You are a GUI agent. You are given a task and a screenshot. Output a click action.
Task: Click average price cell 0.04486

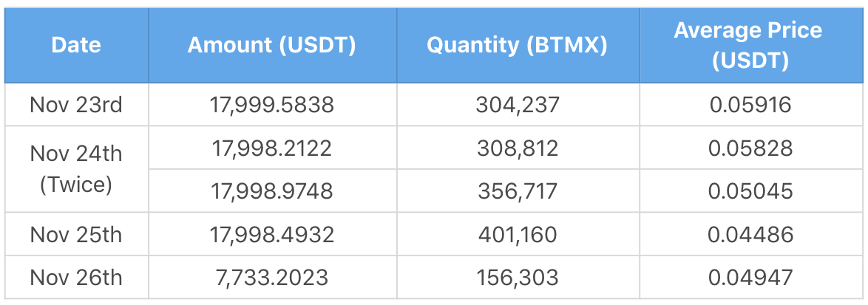(750, 235)
